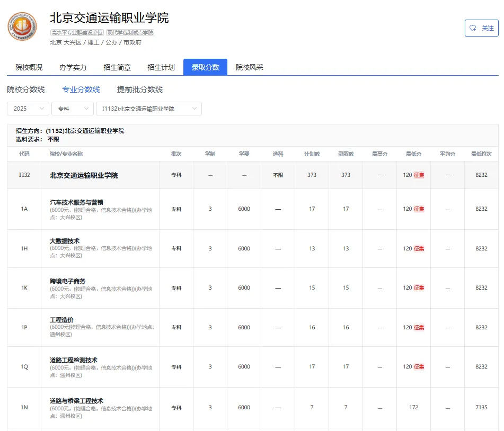This screenshot has height=431, width=504.
Task: Expand the 专科 level dropdown
Action: tap(72, 109)
